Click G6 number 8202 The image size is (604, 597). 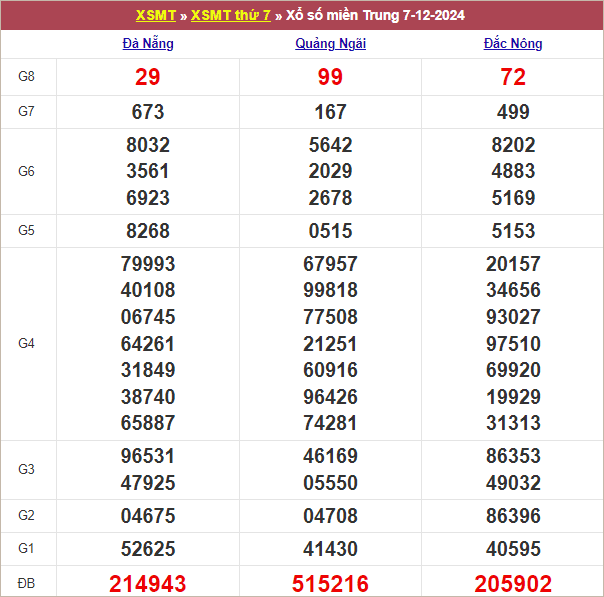click(513, 145)
